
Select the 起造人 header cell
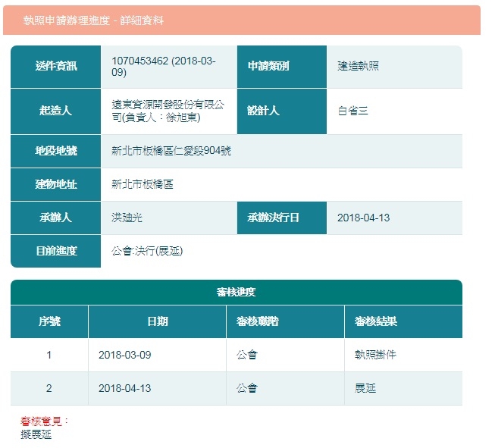click(56, 111)
